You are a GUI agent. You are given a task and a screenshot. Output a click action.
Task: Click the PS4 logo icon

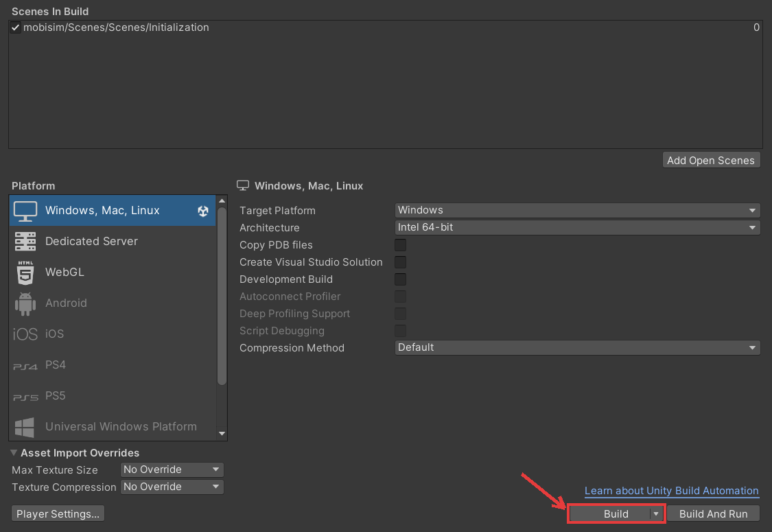[x=25, y=367]
